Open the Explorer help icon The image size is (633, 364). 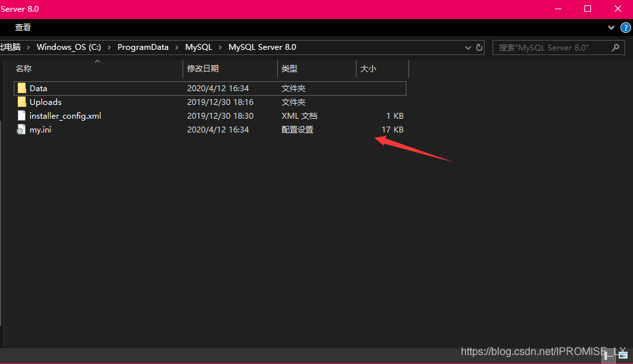625,28
